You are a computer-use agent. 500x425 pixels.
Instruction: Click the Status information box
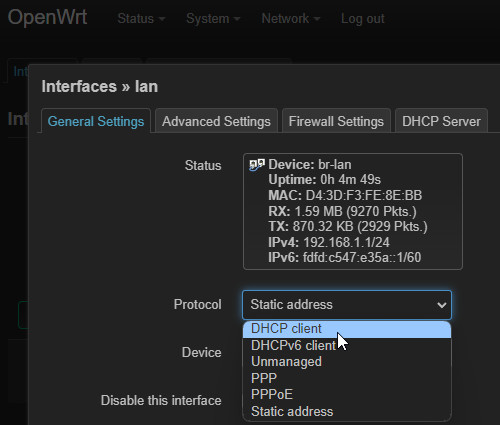[x=353, y=211]
